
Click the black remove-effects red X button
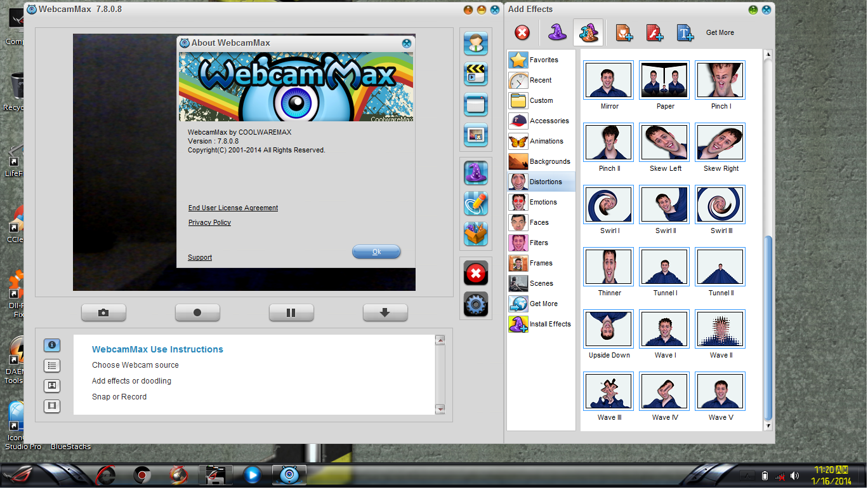[x=475, y=274]
